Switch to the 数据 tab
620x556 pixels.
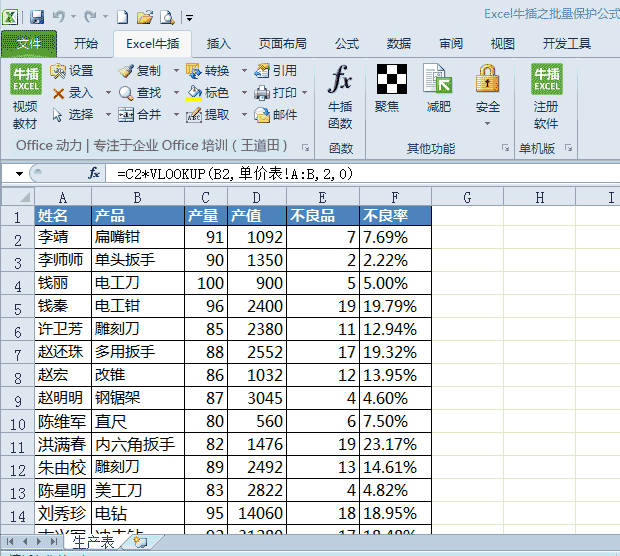[399, 43]
